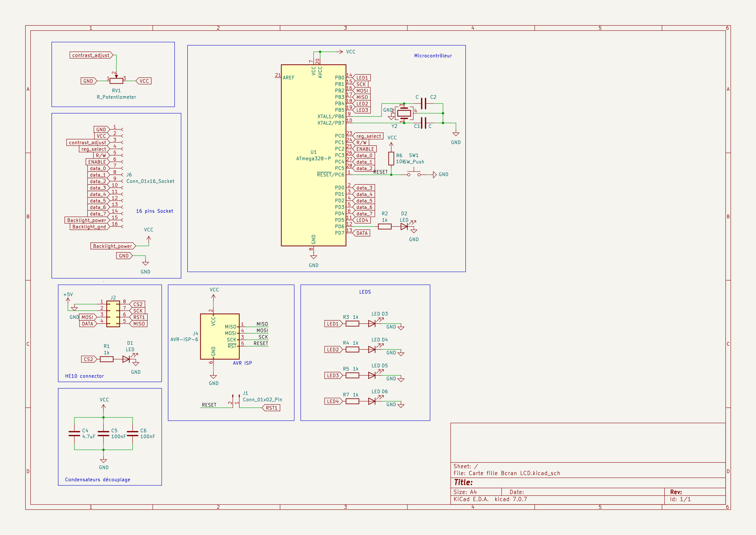
Task: Click the "Condensateurs découplage" caption
Action: 97,479
